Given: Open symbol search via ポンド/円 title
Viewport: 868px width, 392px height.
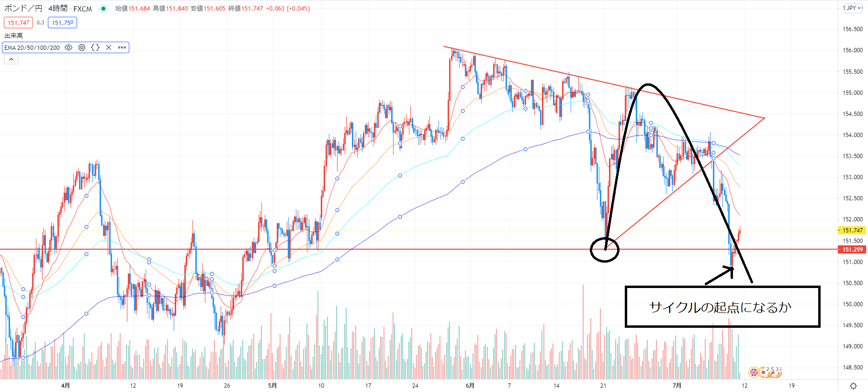Looking at the screenshot, I should tap(23, 9).
